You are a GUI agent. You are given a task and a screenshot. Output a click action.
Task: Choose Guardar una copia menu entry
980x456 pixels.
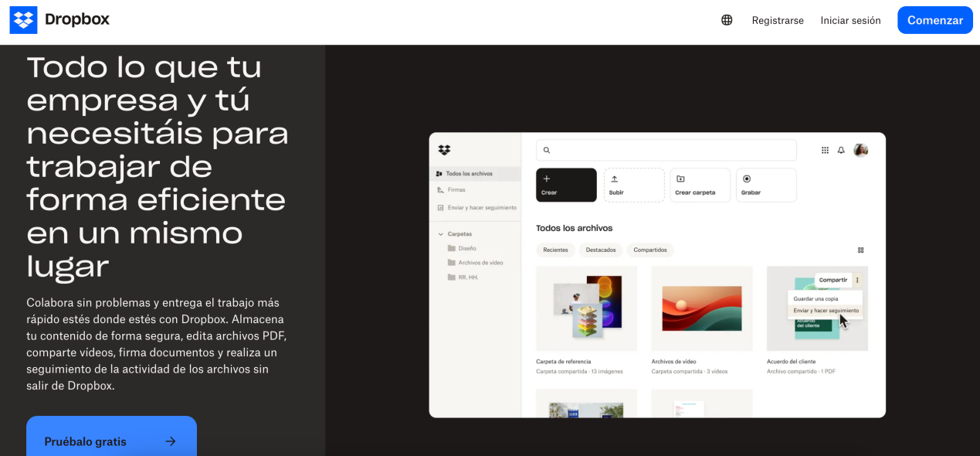coord(816,298)
